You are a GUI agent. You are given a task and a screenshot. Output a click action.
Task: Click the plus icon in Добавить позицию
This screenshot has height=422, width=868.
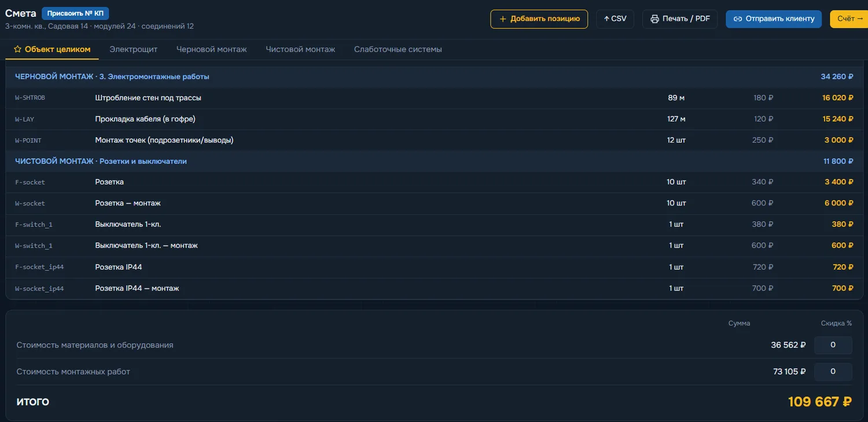click(x=502, y=19)
